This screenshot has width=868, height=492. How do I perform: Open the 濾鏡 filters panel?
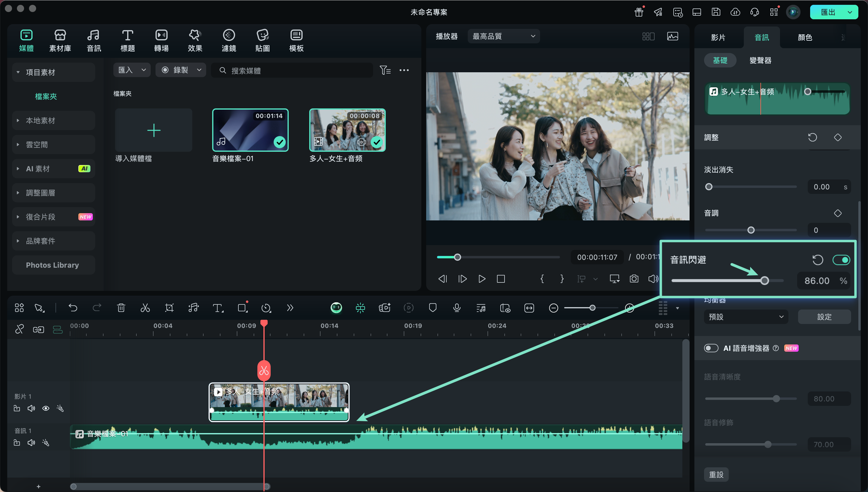point(229,41)
